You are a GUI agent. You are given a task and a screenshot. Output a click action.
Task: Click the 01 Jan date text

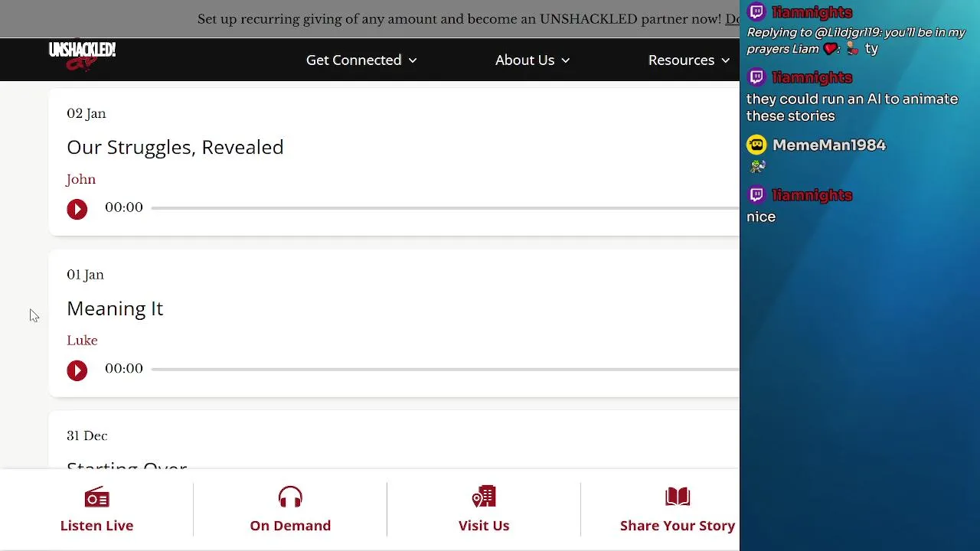pyautogui.click(x=85, y=275)
